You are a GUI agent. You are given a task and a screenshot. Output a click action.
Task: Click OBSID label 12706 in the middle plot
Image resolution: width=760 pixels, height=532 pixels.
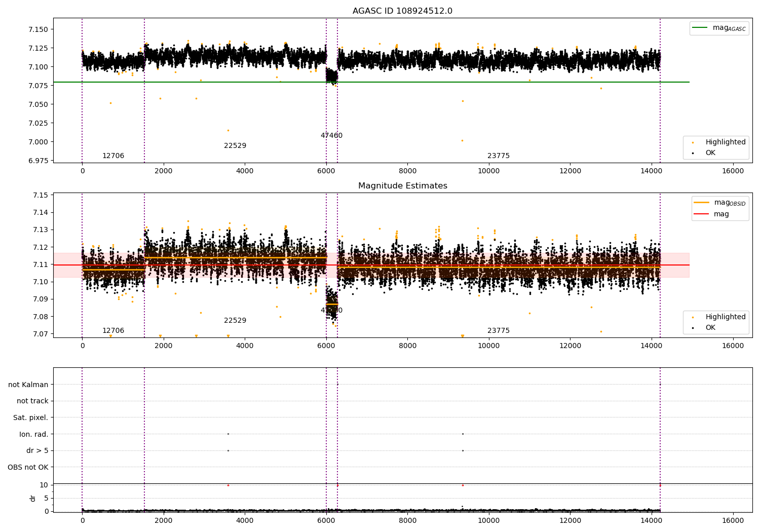(113, 331)
